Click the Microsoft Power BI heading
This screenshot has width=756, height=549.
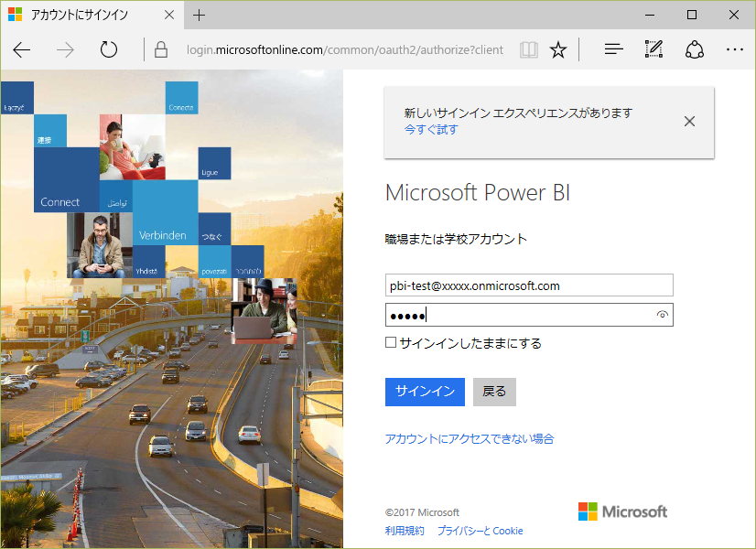[x=478, y=193]
